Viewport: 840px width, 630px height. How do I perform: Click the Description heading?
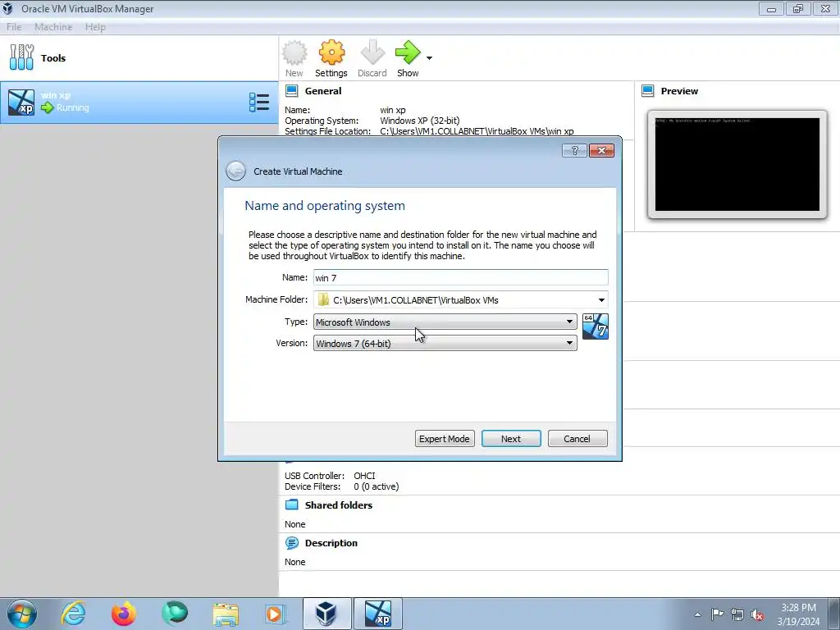(331, 543)
